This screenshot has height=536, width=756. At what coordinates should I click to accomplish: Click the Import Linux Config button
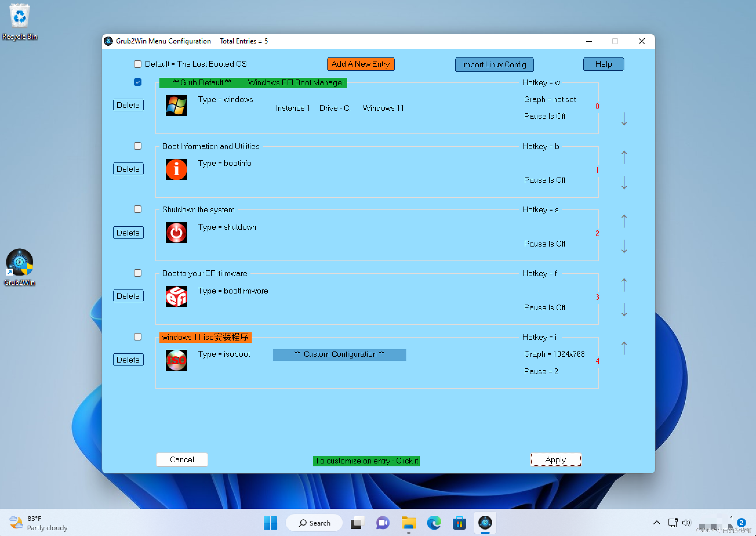(494, 65)
